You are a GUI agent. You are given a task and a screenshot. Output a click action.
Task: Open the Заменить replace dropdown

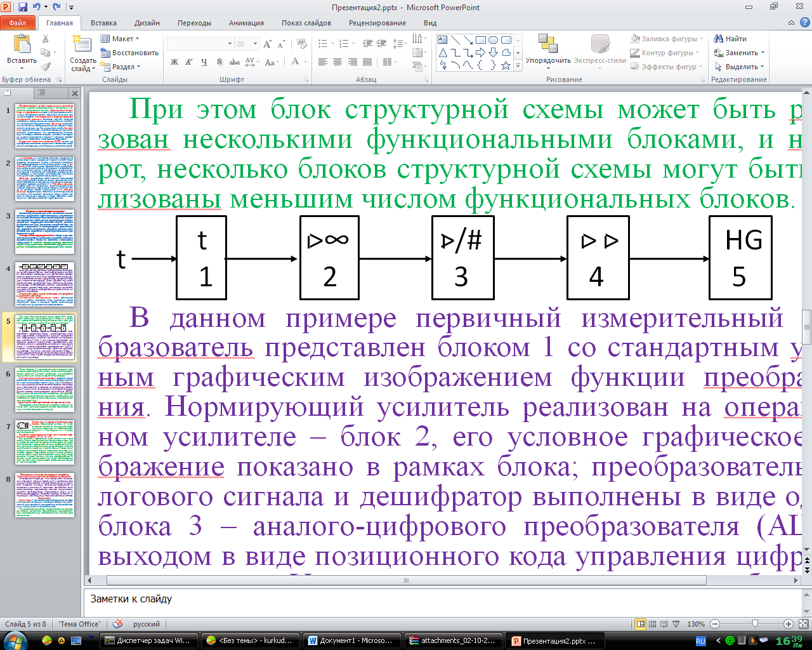[x=740, y=53]
